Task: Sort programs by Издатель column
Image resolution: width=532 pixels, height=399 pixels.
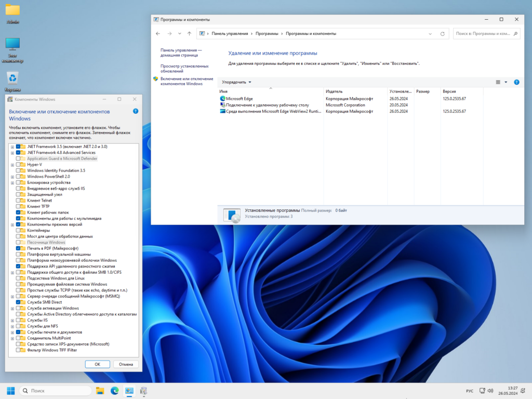Action: pos(355,91)
